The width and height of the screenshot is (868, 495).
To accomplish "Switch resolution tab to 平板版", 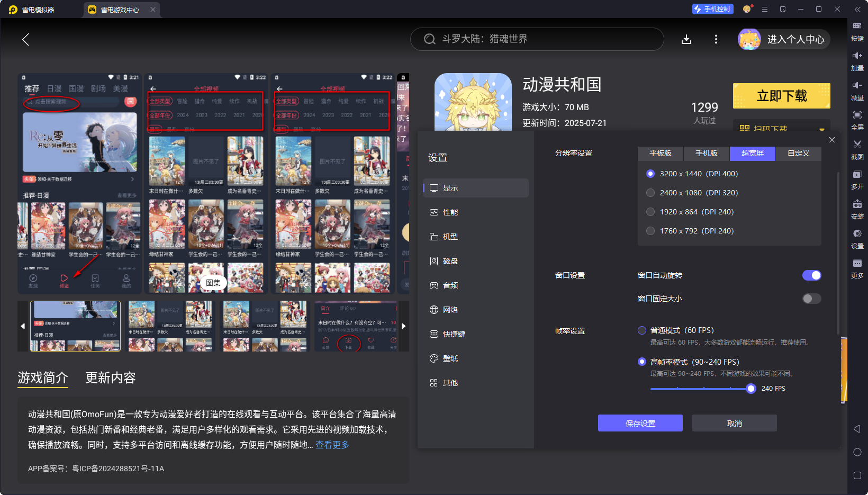I will click(x=661, y=154).
